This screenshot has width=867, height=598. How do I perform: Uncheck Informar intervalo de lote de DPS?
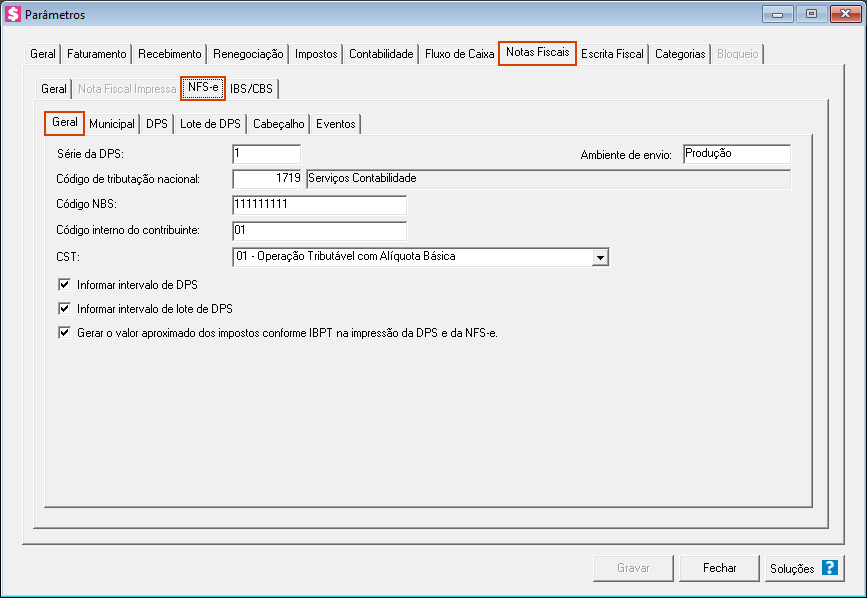65,309
